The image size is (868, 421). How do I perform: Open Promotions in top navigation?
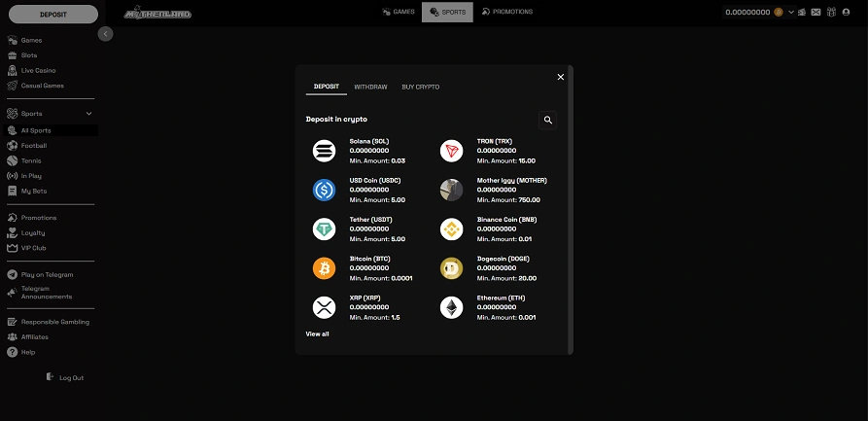pyautogui.click(x=506, y=12)
